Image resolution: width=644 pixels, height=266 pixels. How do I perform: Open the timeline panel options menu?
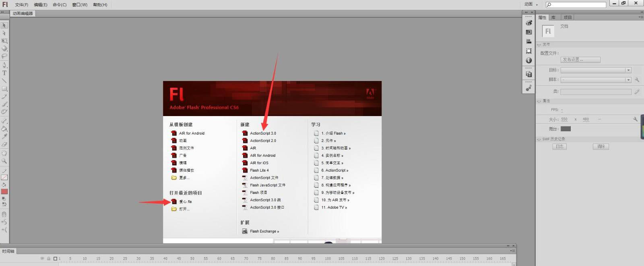tap(512, 251)
